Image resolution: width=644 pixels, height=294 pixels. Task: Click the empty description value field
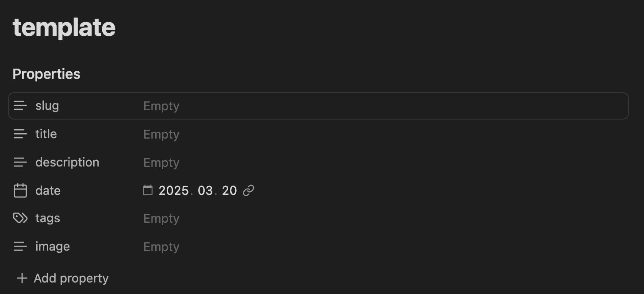(x=161, y=163)
